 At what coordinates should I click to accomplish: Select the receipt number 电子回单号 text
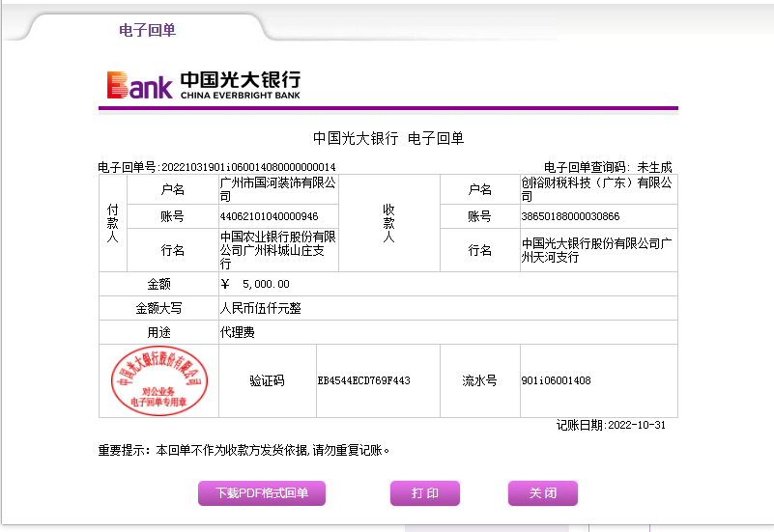pyautogui.click(x=217, y=167)
